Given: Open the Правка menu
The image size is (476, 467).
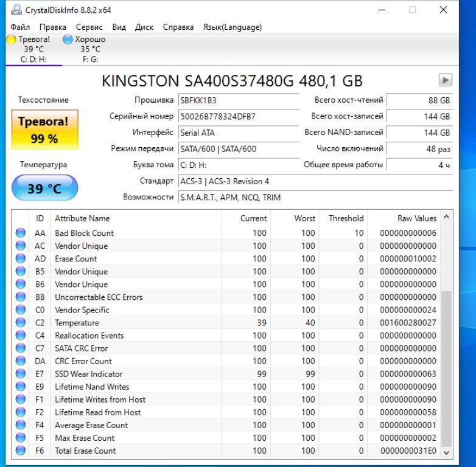Looking at the screenshot, I should click(x=53, y=27).
